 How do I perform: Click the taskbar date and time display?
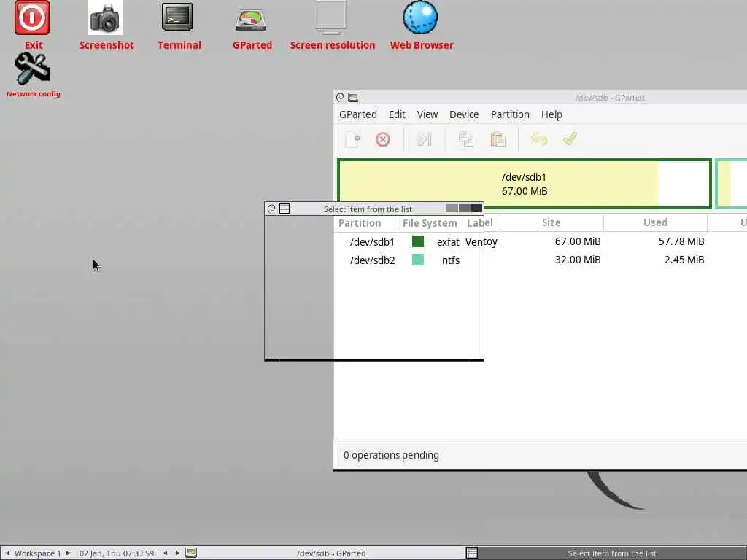click(x=116, y=553)
